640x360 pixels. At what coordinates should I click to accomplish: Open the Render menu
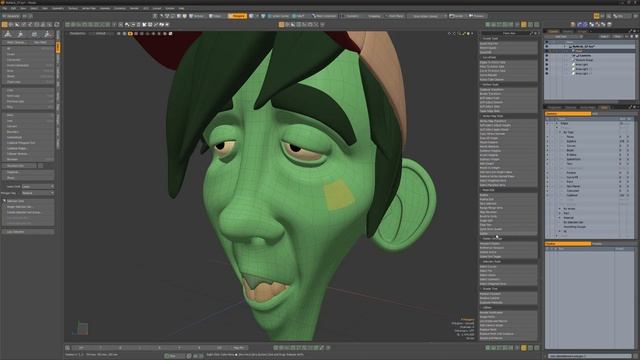(134, 8)
